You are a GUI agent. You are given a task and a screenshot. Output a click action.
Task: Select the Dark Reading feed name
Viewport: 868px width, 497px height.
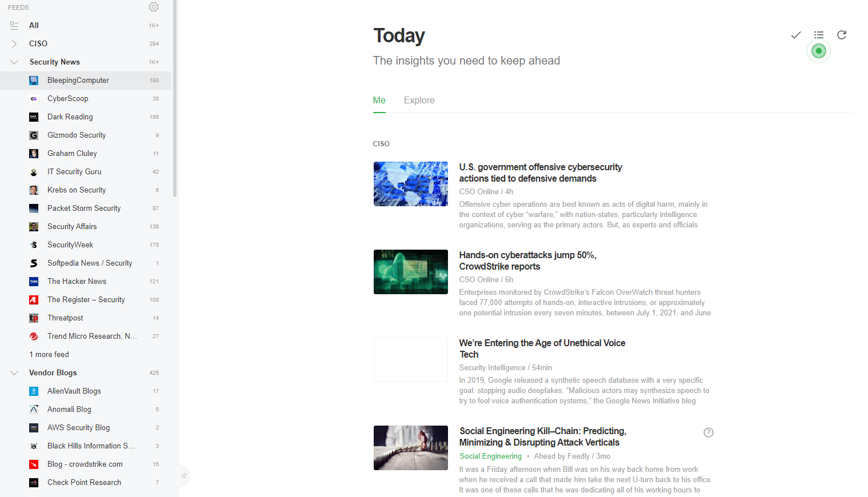click(70, 117)
